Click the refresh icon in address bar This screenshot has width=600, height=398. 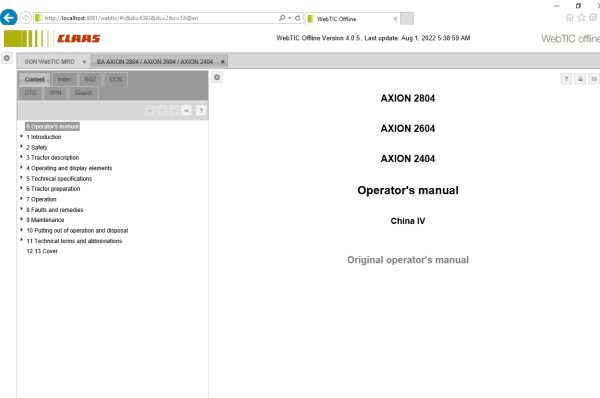297,18
